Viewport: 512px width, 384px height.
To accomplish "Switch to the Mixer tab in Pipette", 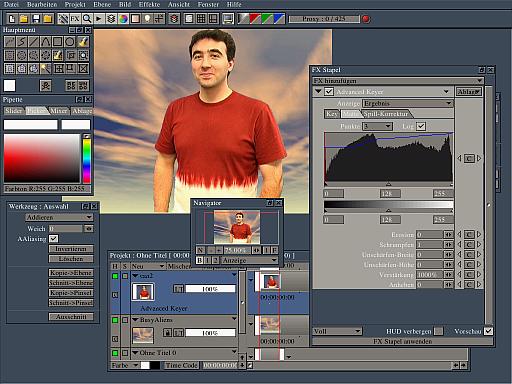I will coord(59,111).
